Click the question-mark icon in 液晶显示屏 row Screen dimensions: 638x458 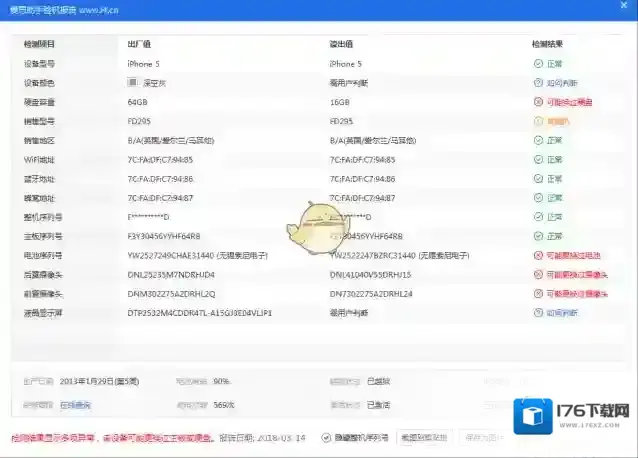click(x=538, y=313)
